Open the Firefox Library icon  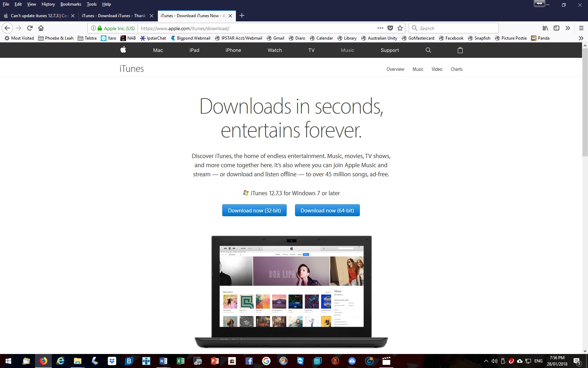545,28
